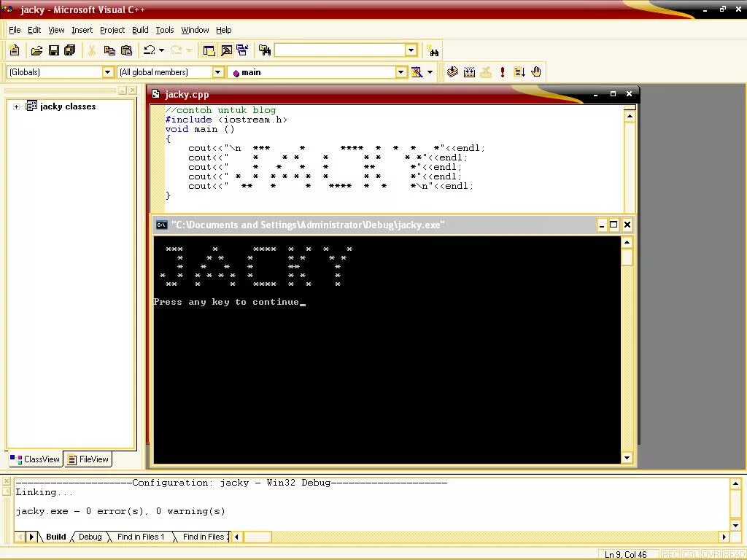Open the Insert menu

82,30
